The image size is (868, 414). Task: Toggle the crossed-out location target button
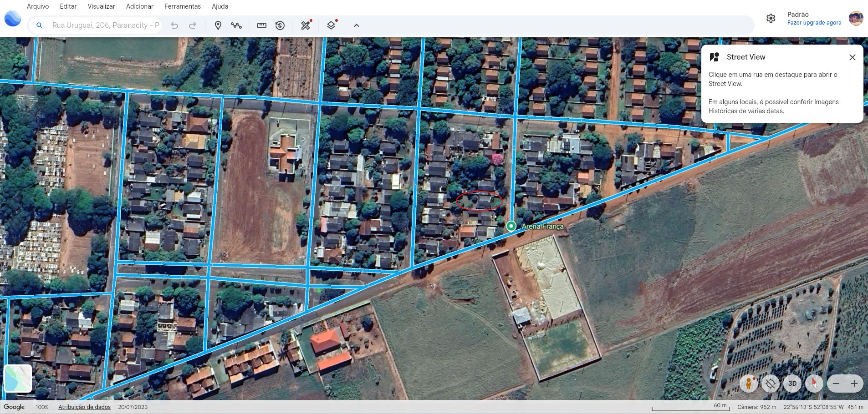pos(770,384)
